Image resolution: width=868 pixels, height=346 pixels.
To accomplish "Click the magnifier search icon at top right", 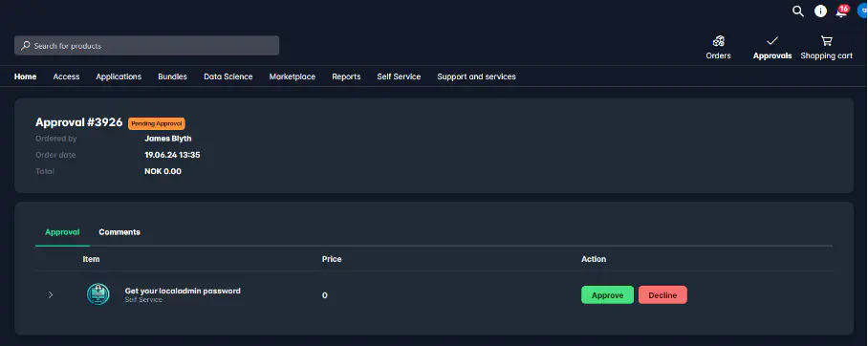I will (797, 11).
